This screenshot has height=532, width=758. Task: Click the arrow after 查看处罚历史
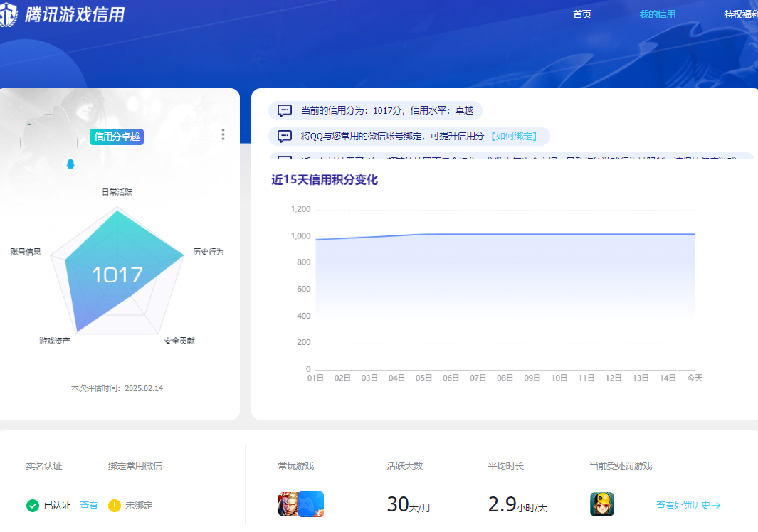click(x=717, y=506)
